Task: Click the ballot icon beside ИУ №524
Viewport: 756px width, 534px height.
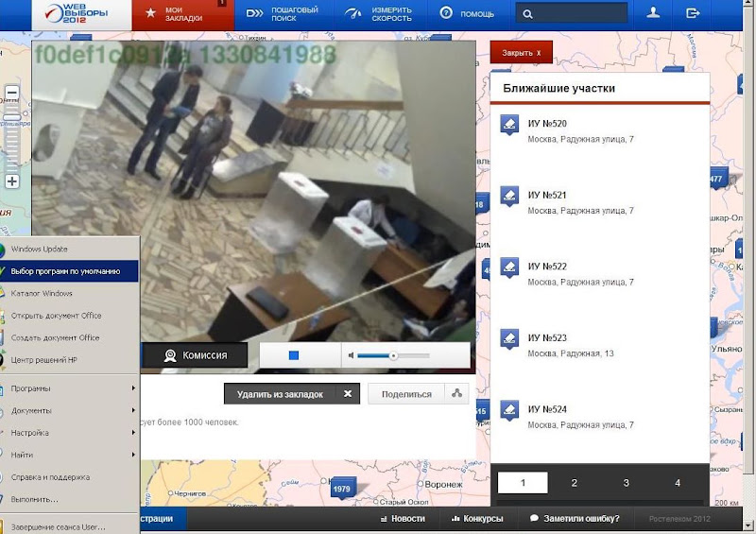Action: point(509,410)
